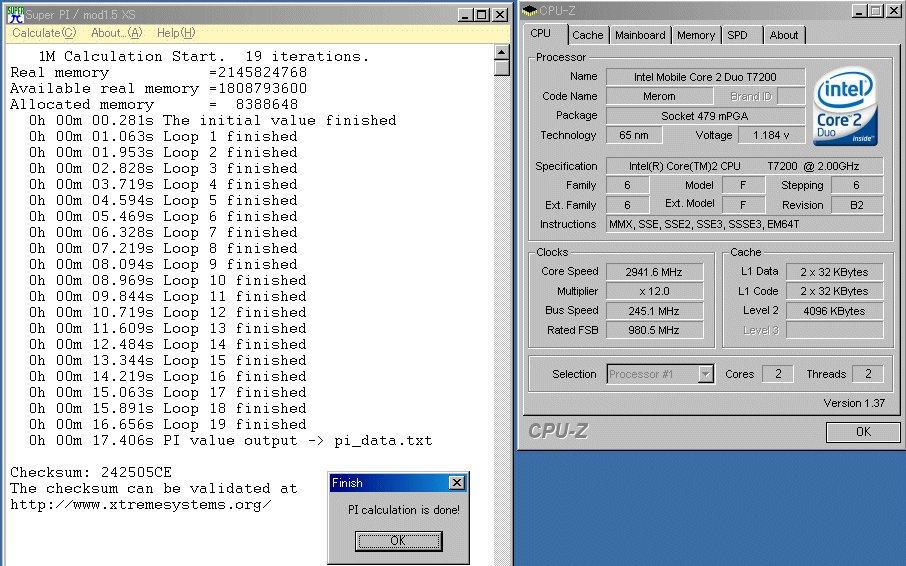Minimize the CPU-Z window

point(860,10)
